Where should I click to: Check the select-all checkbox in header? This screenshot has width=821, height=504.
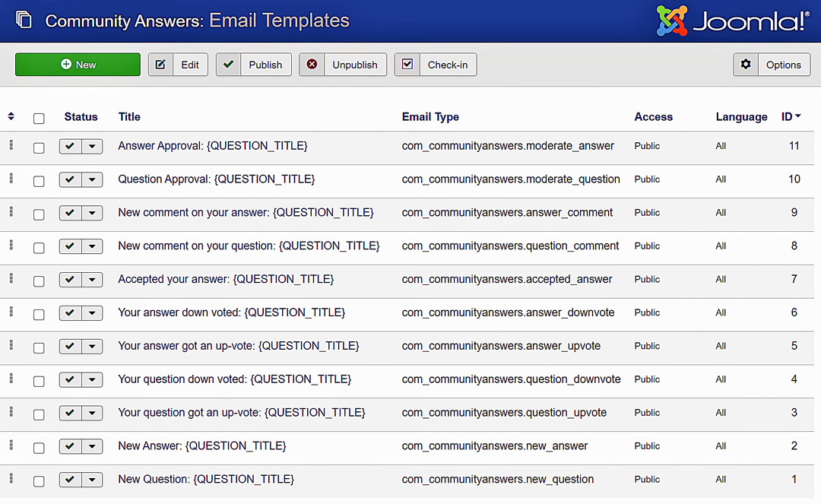coord(39,118)
